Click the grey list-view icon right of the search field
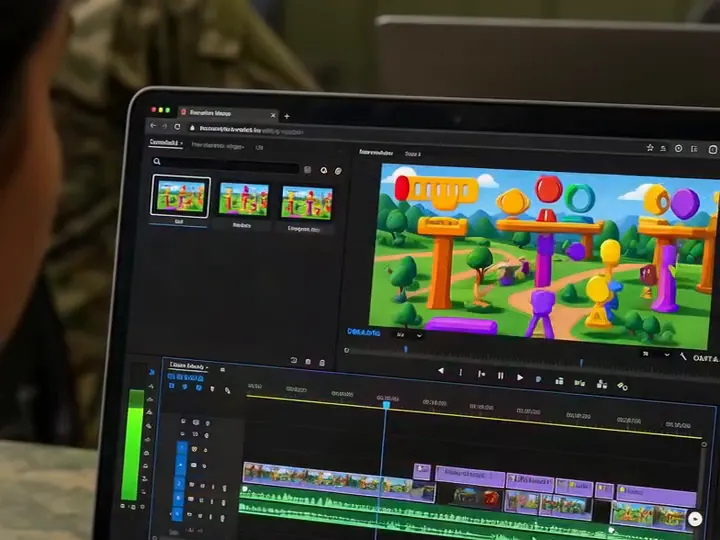Screen dimensions: 720x540 click(307, 170)
